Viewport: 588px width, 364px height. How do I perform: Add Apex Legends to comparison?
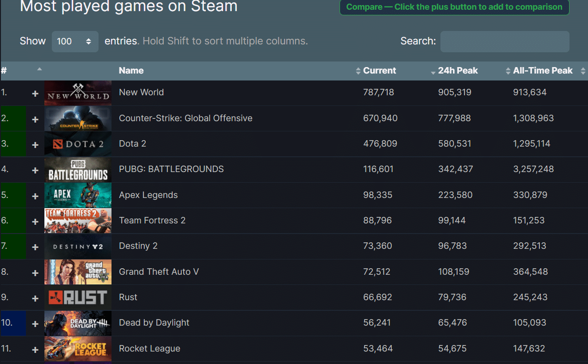click(35, 197)
